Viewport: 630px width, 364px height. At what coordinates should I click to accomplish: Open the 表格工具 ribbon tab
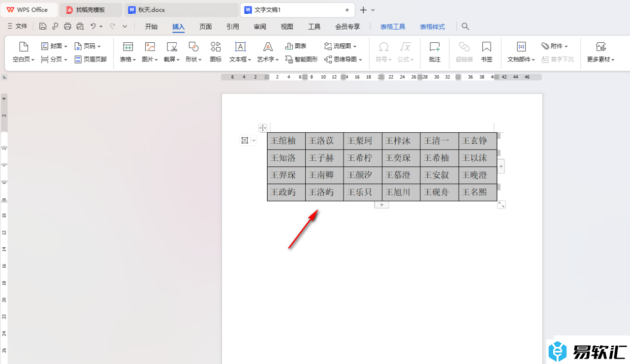[x=393, y=27]
